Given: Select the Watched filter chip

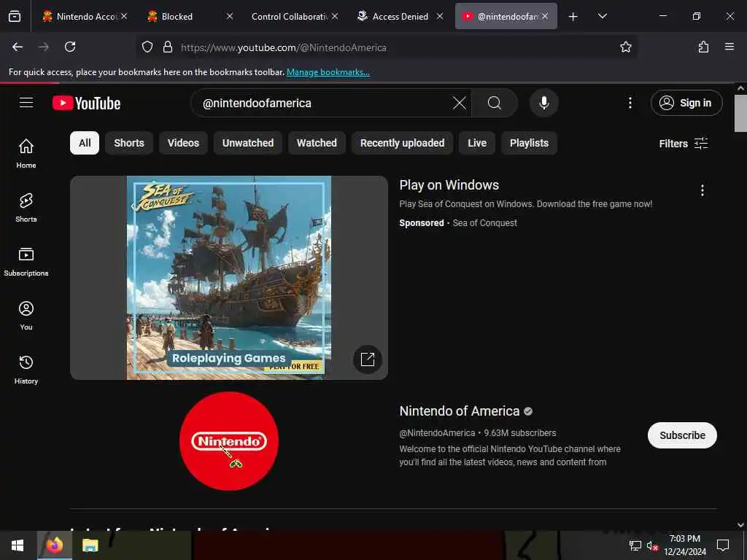Looking at the screenshot, I should (x=317, y=143).
